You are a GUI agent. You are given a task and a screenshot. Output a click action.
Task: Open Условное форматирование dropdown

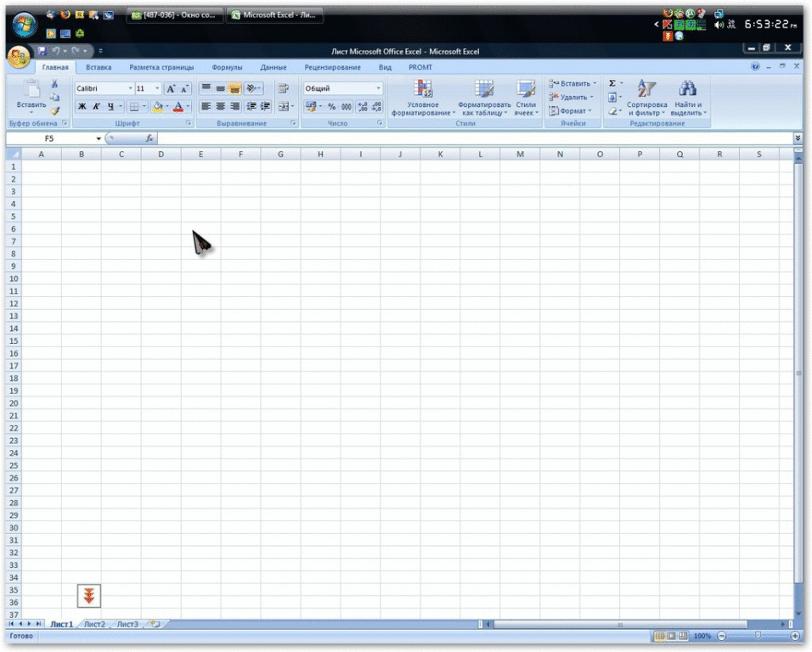click(423, 98)
